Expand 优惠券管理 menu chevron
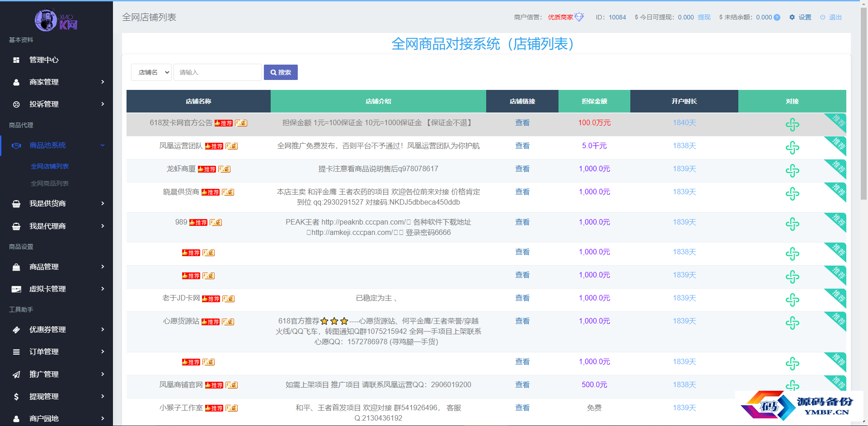The image size is (868, 426). coord(103,330)
